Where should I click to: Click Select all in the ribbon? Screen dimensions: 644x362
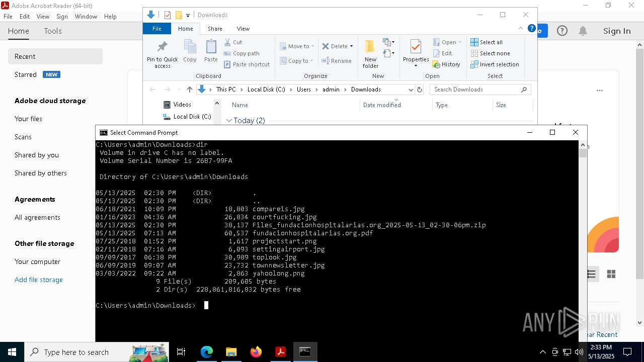point(486,42)
